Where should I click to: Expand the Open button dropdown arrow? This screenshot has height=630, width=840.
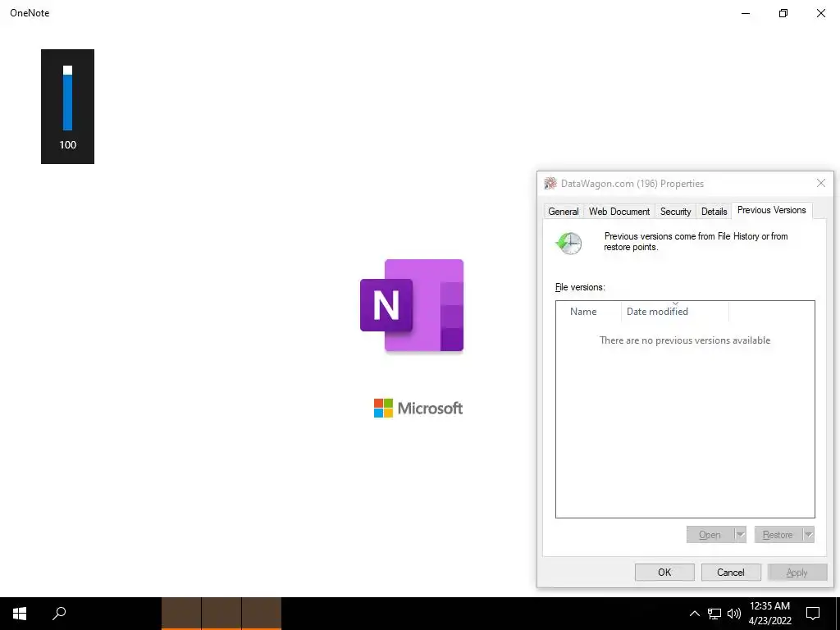click(x=741, y=535)
